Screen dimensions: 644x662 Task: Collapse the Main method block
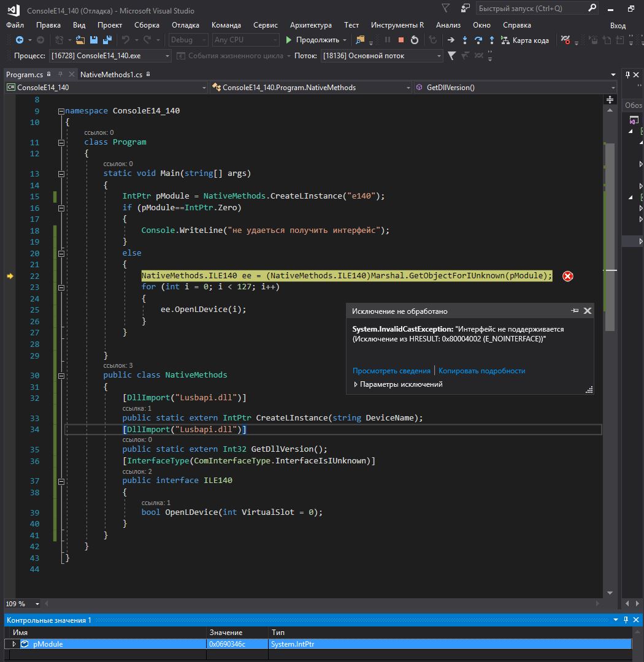coord(61,174)
